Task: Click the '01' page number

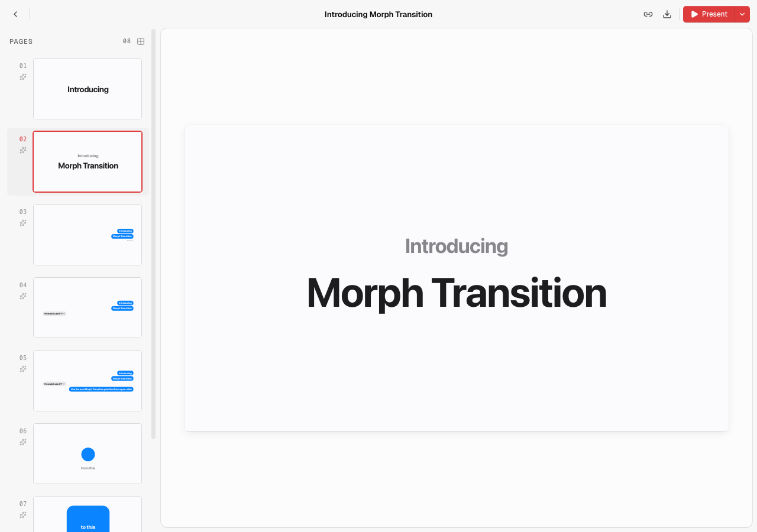Action: click(x=23, y=66)
